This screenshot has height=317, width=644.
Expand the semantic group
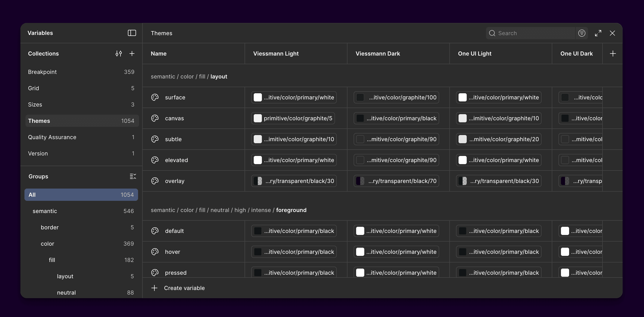(45, 211)
